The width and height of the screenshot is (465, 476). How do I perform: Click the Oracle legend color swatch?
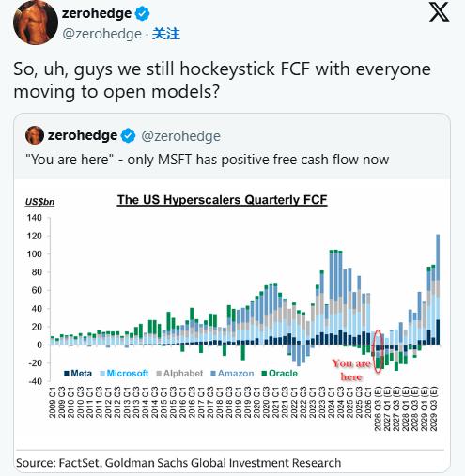click(x=264, y=373)
